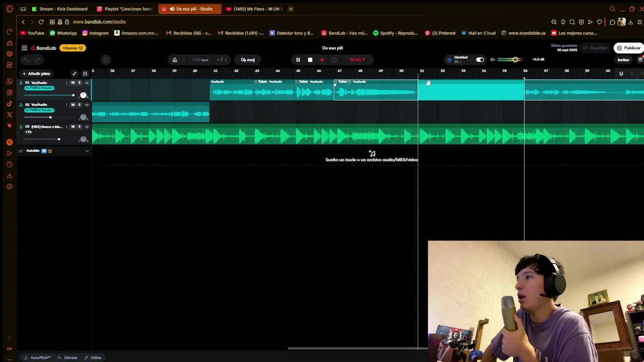This screenshot has width=644, height=362.
Task: Open the YouTube bookmark
Action: pos(32,33)
